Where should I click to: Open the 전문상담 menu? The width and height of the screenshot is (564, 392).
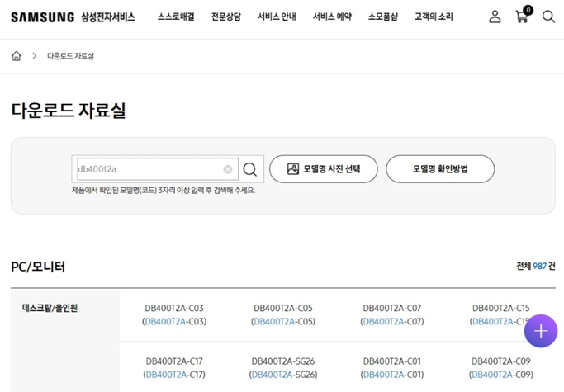coord(226,17)
